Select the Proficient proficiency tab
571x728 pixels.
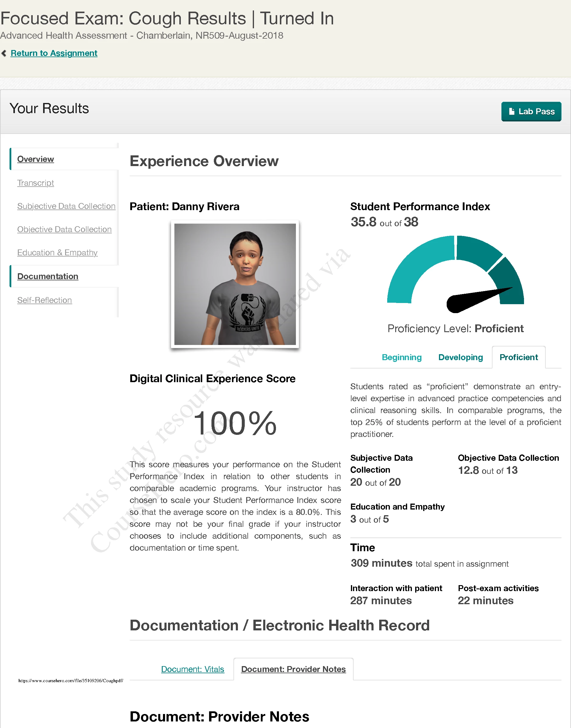(519, 357)
